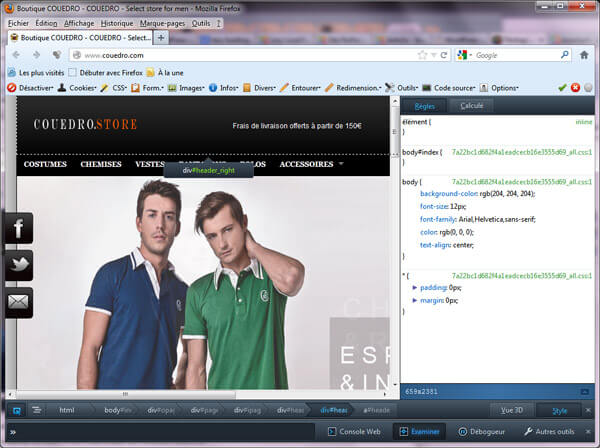Image resolution: width=600 pixels, height=448 pixels.
Task: Click the Examiner tool button
Action: click(x=419, y=432)
